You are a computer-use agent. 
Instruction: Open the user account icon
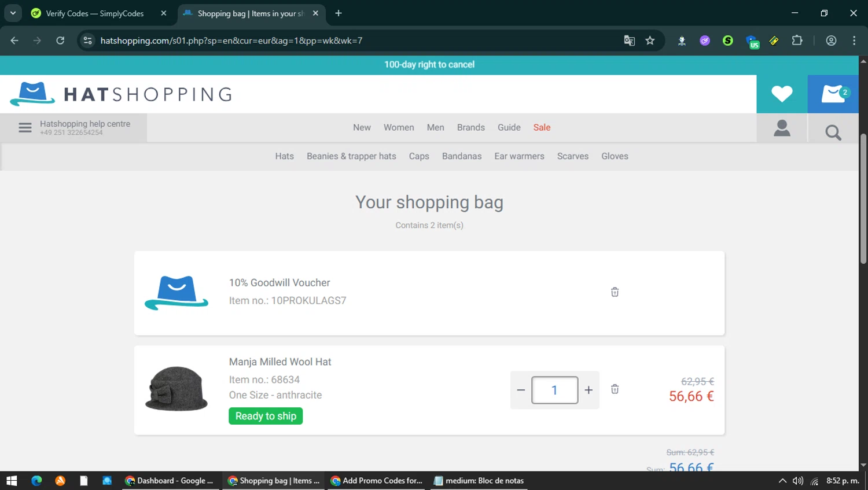782,128
